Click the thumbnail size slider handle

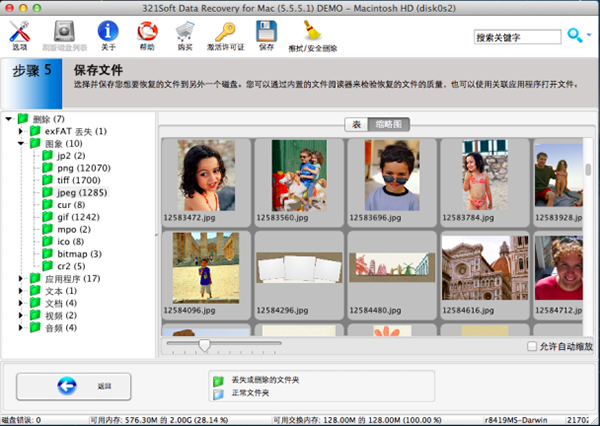click(204, 345)
